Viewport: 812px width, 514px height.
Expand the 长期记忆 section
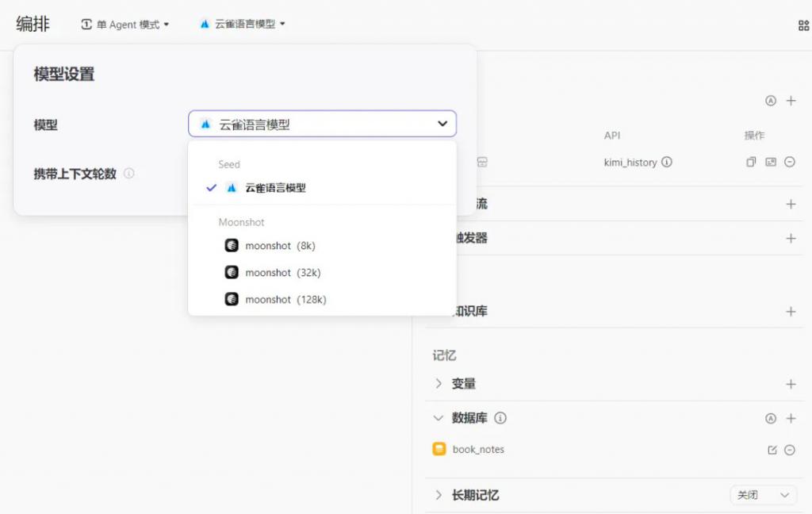pos(439,495)
